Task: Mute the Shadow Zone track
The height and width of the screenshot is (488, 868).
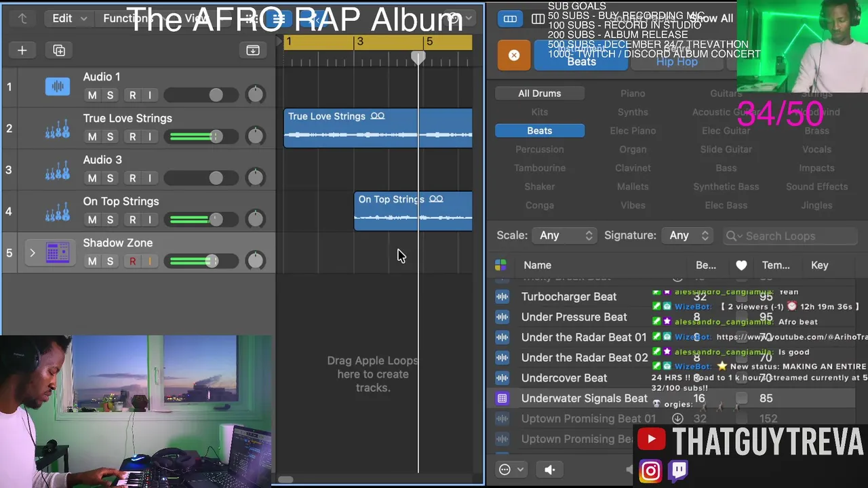Action: (92, 261)
